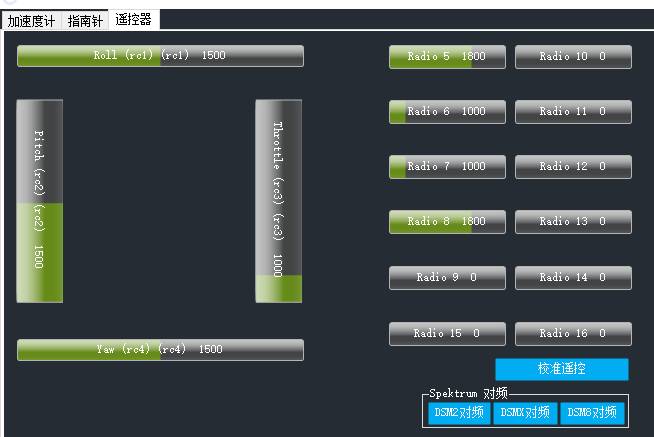Switch to the 加速度计 tab
This screenshot has width=654, height=437.
coord(31,20)
